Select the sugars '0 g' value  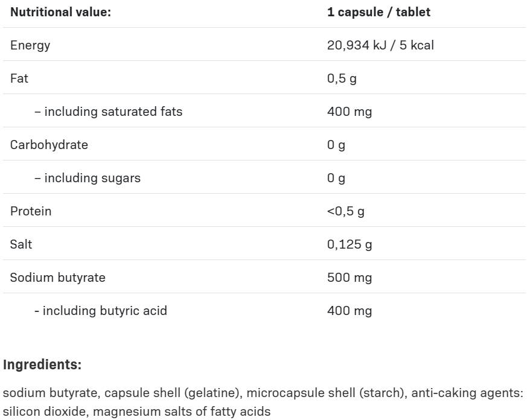point(336,178)
